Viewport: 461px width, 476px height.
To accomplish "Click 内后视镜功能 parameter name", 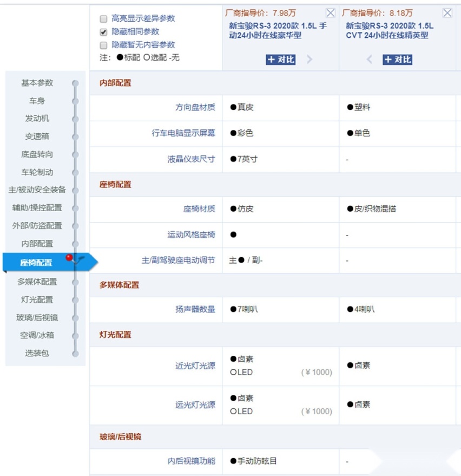I will click(x=192, y=461).
